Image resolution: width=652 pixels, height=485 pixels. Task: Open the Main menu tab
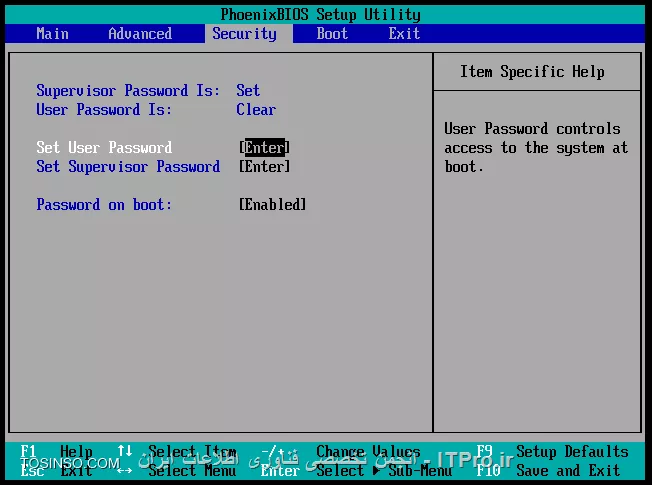[x=52, y=34]
